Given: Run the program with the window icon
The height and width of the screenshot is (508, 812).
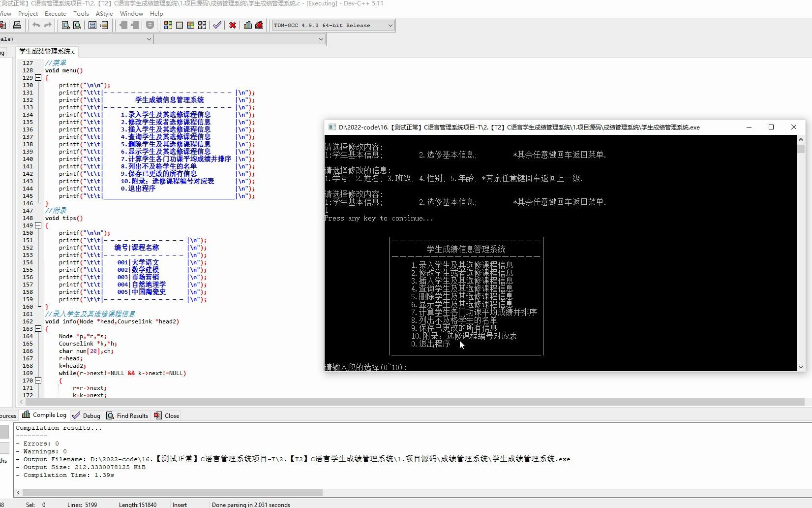Looking at the screenshot, I should pos(180,25).
